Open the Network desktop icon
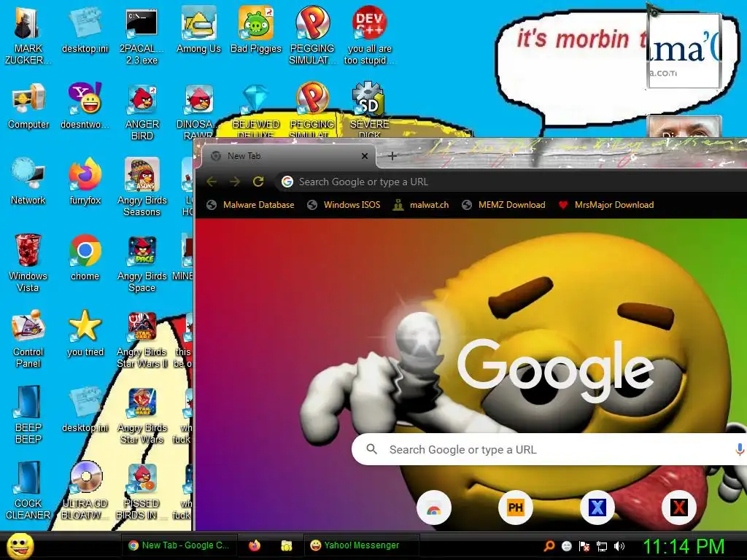 click(28, 182)
